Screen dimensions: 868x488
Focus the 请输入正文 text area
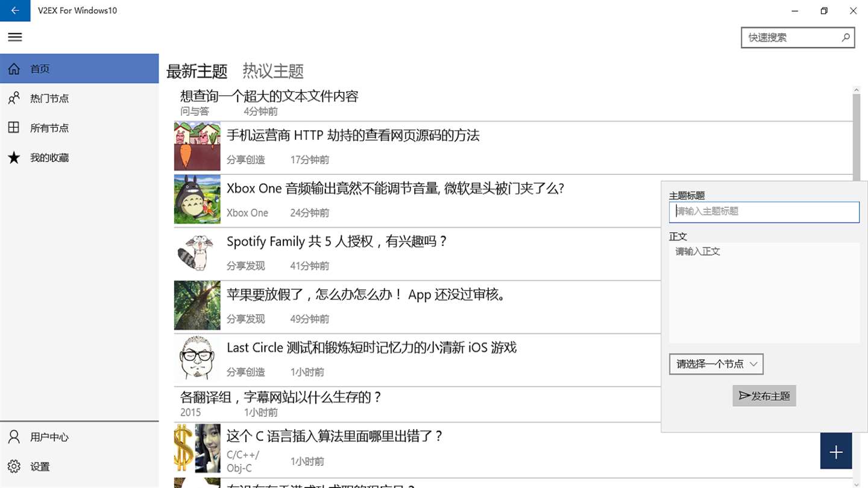(764, 293)
